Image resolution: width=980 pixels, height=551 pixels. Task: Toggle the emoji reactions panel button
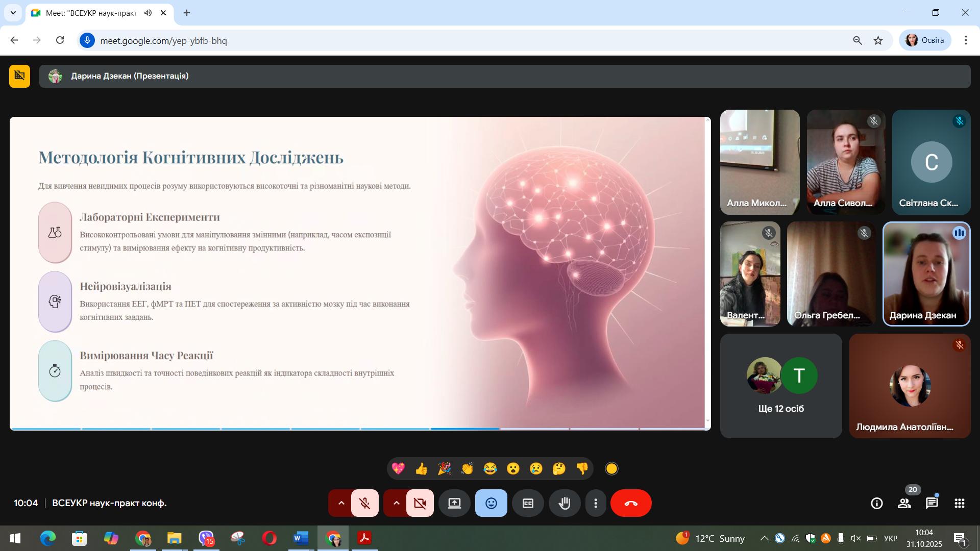pyautogui.click(x=491, y=503)
